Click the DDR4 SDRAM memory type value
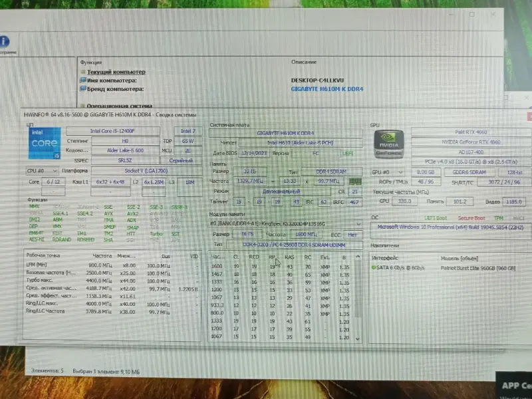Screen dimensions: 532x399 331,172
